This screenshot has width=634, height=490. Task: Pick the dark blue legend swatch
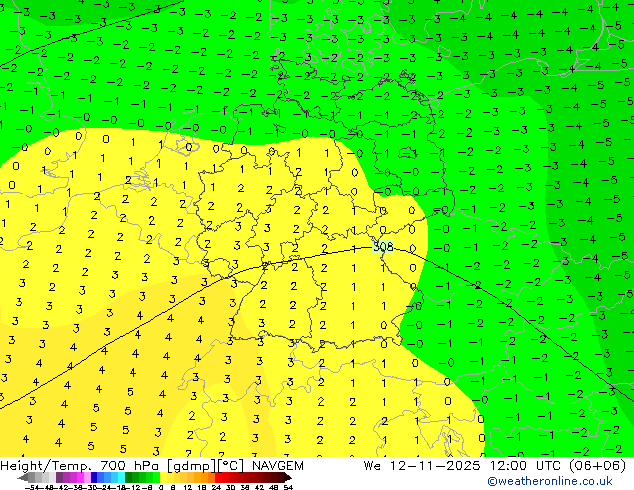click(94, 477)
